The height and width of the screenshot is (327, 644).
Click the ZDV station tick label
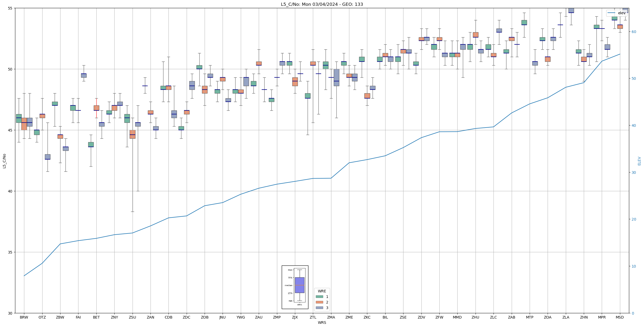click(x=421, y=317)
